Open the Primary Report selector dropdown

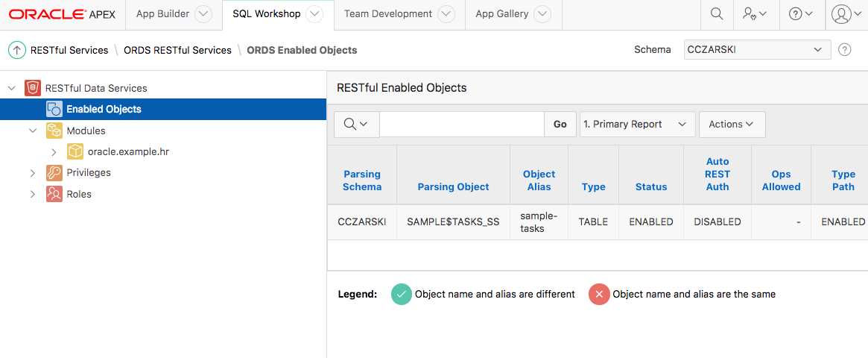click(637, 125)
